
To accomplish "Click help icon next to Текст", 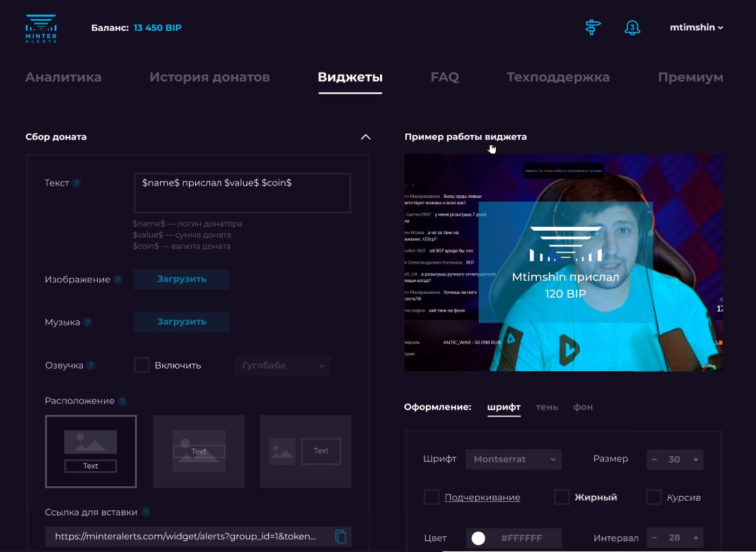I will coord(77,184).
